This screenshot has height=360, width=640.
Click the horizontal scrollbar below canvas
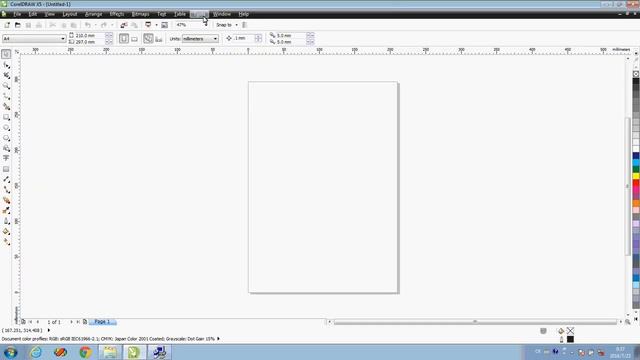[475, 322]
